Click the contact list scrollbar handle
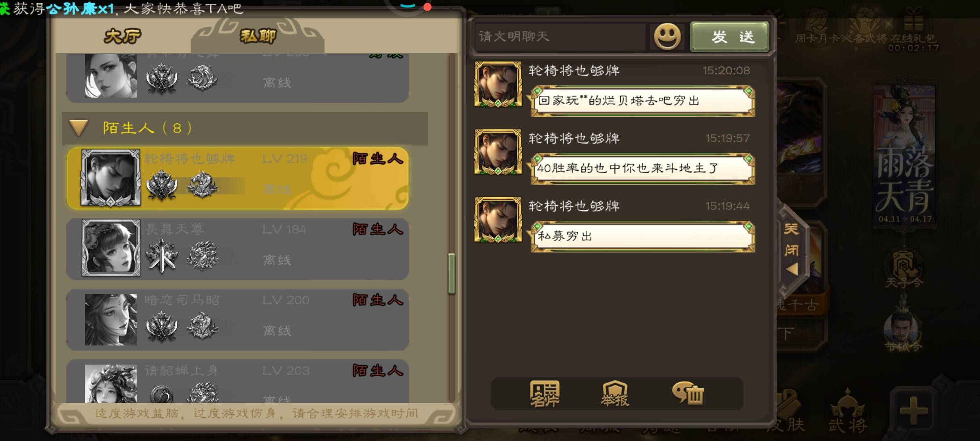 coord(451,274)
